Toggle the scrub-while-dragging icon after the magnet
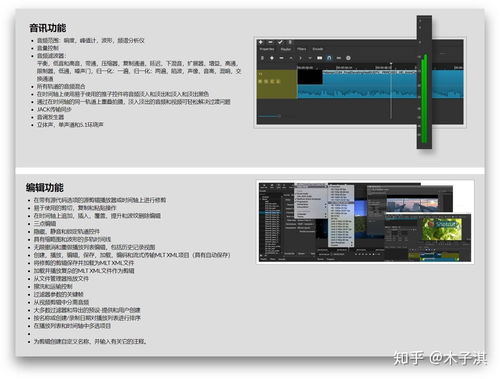The width and height of the screenshot is (500, 379). (x=339, y=58)
